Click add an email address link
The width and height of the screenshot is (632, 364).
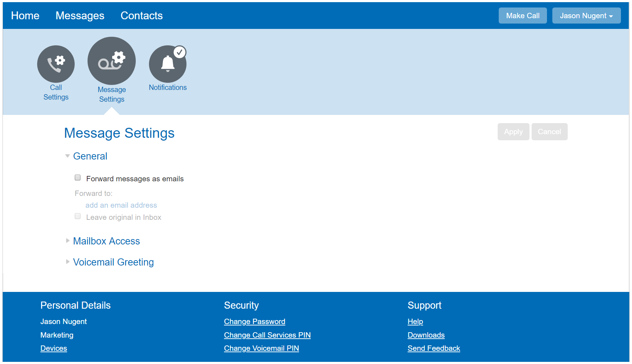click(x=121, y=205)
